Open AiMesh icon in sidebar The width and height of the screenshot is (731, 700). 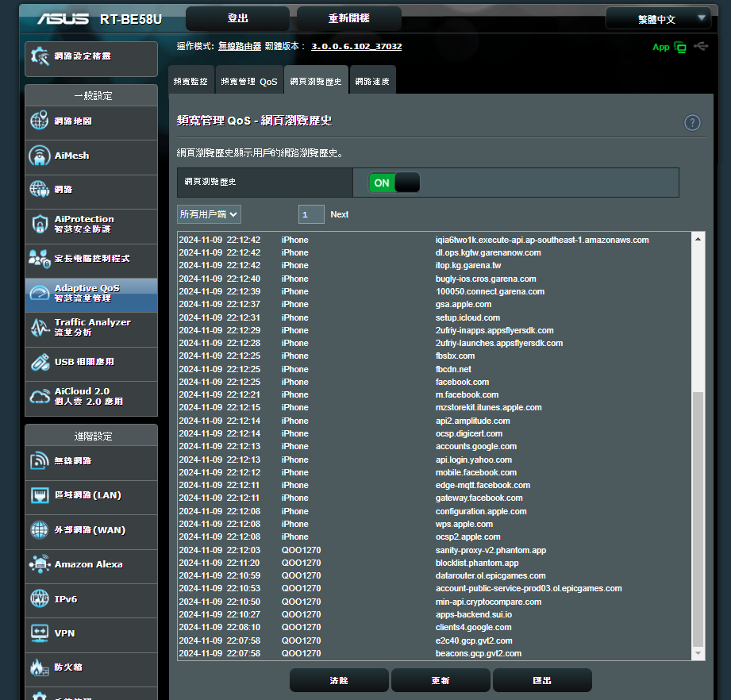(39, 156)
